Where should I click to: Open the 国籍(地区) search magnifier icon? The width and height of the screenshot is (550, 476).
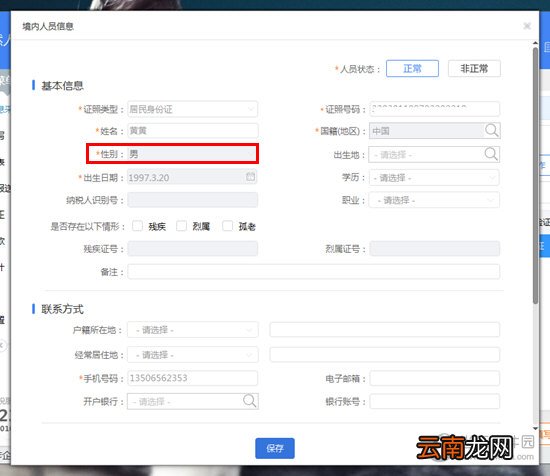(491, 130)
